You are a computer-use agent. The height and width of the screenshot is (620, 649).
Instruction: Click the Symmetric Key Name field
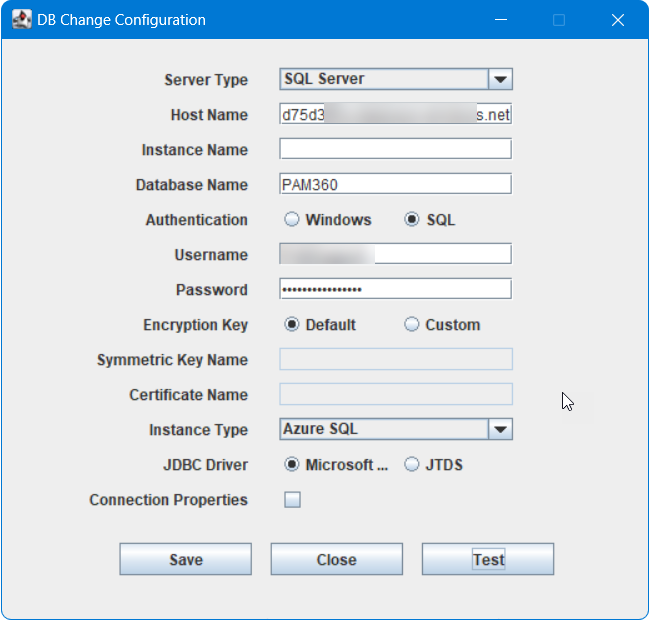pos(396,359)
